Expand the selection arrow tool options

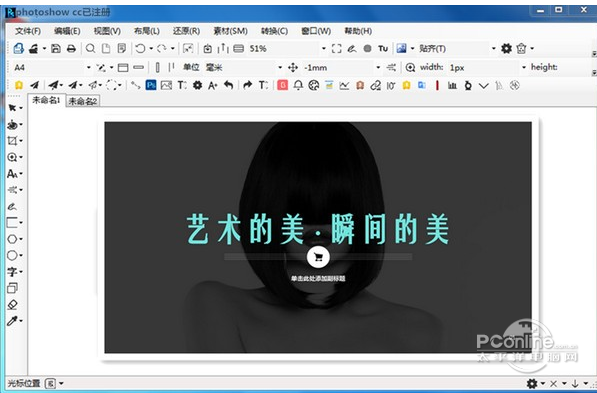pos(21,108)
